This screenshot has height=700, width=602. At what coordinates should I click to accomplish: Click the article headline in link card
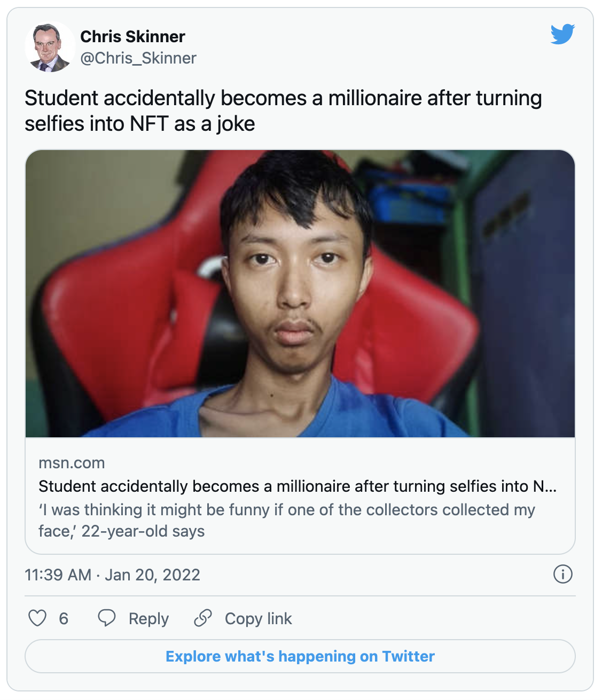point(298,486)
